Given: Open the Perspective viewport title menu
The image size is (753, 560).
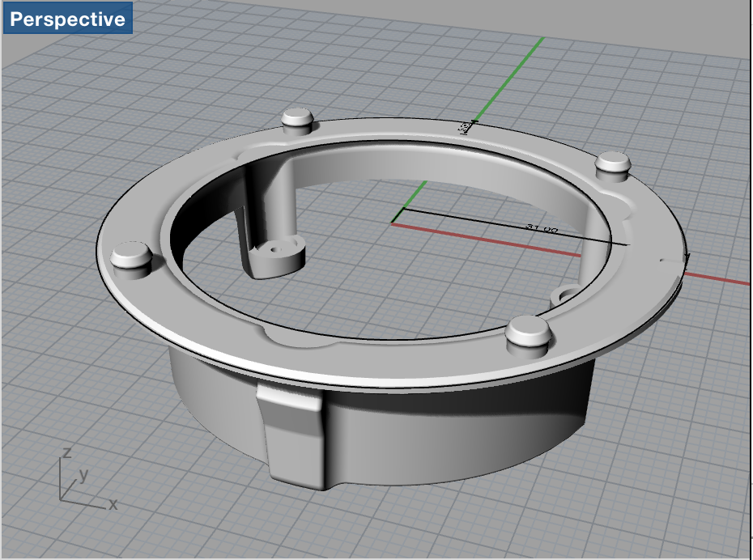Looking at the screenshot, I should coord(68,19).
